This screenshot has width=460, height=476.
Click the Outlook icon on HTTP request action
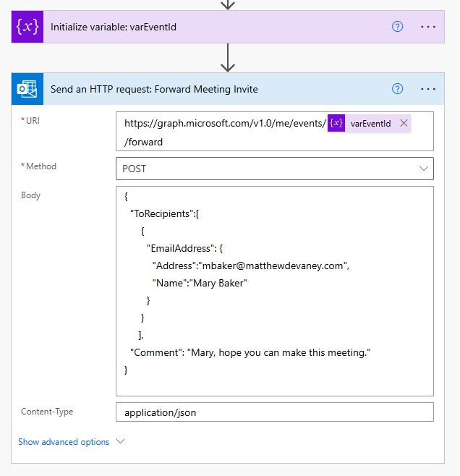(27, 89)
